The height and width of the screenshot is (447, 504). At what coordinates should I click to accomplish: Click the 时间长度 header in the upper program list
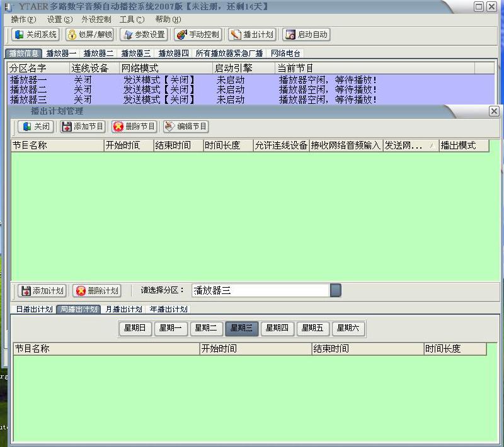pyautogui.click(x=228, y=145)
